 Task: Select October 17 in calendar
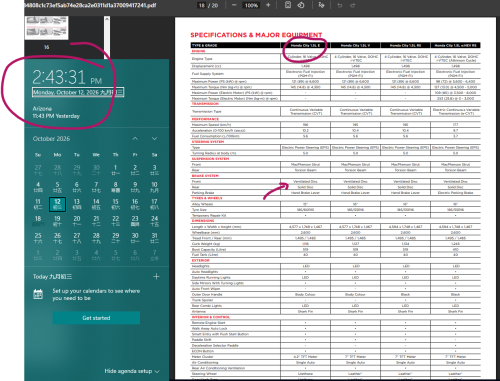click(x=154, y=204)
